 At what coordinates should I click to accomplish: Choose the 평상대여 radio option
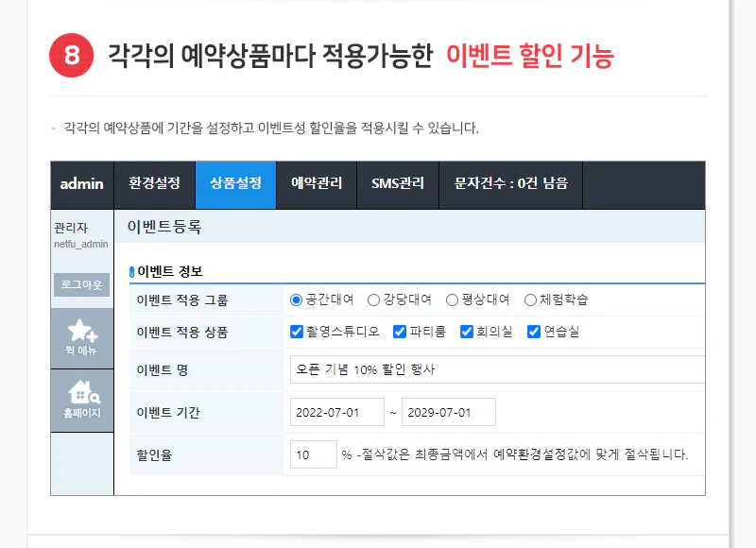452,300
